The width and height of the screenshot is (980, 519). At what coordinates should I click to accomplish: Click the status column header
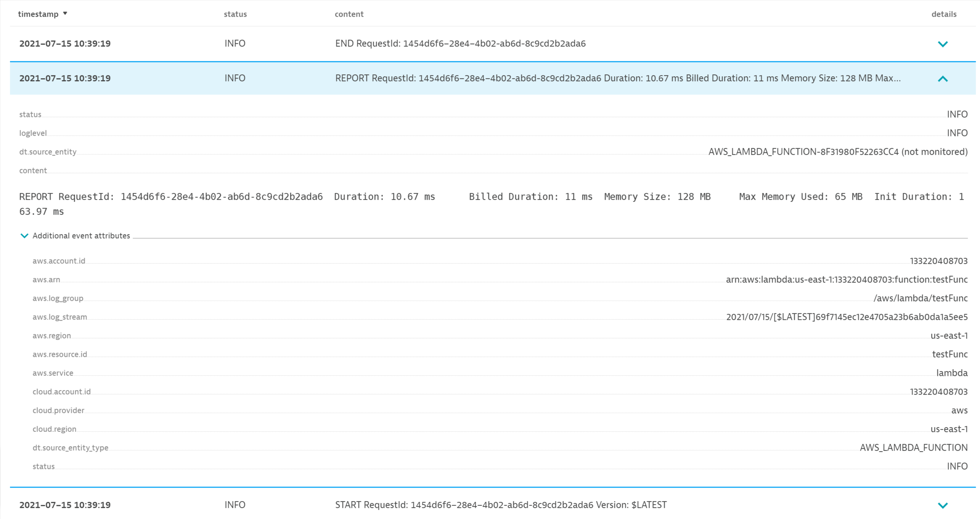click(235, 14)
